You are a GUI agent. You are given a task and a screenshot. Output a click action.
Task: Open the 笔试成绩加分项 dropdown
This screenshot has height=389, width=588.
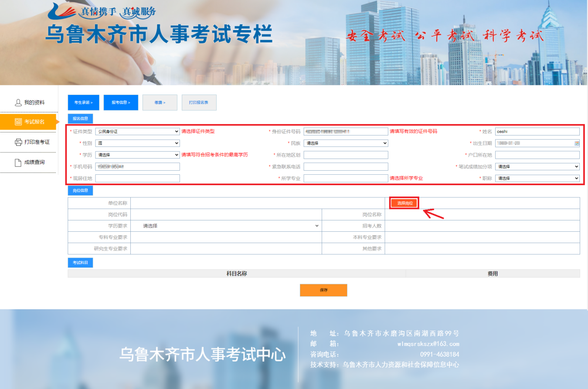(x=537, y=166)
